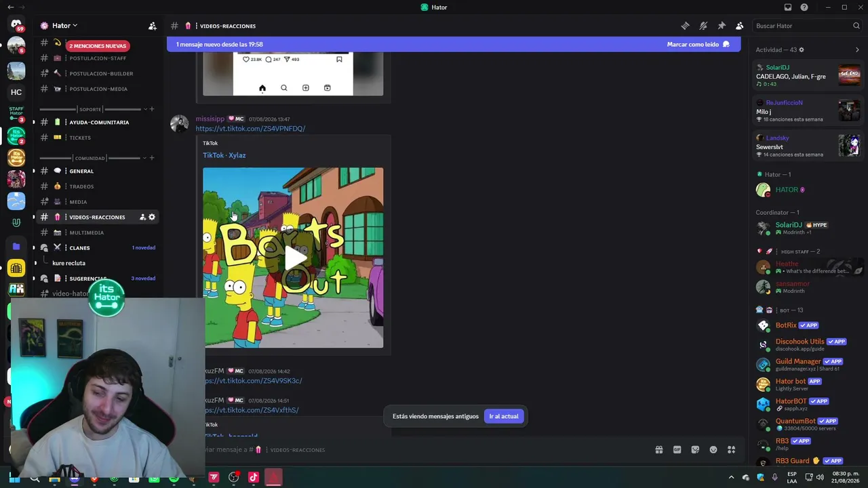
Task: Open emoji picker icon
Action: point(713,449)
